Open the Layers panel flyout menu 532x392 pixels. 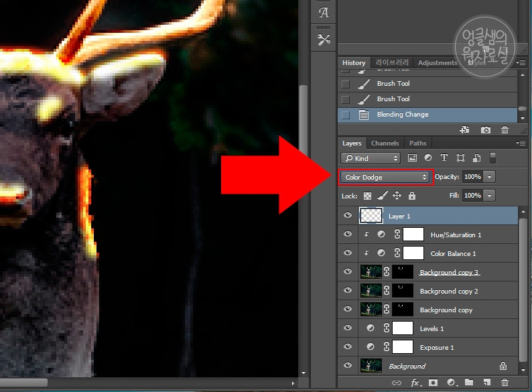point(521,143)
